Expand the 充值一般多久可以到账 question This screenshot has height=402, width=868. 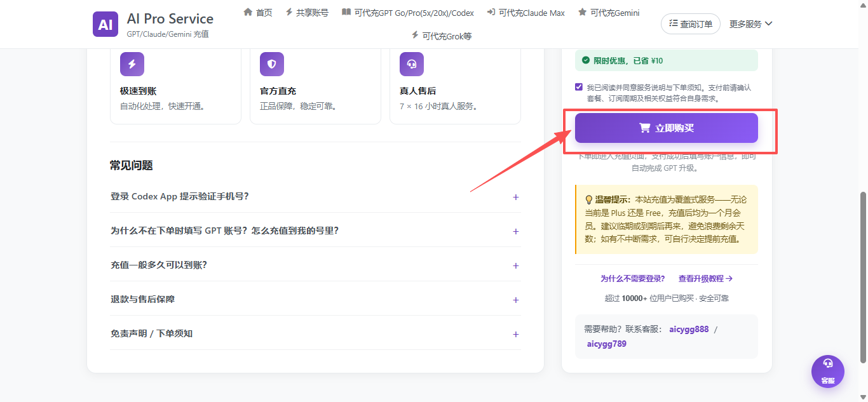coord(315,265)
